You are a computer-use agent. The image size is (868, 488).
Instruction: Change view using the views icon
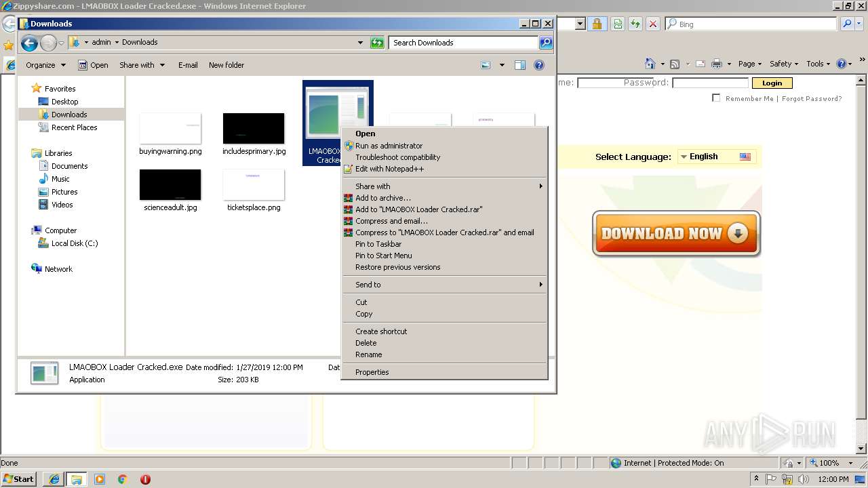click(486, 65)
